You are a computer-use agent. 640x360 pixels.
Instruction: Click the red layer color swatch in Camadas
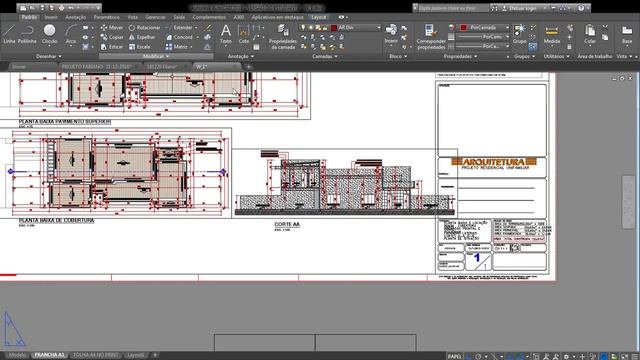coord(334,28)
